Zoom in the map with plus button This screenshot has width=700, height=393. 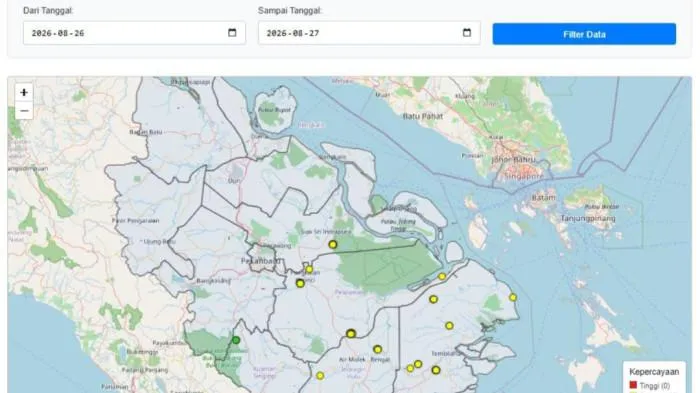24,92
